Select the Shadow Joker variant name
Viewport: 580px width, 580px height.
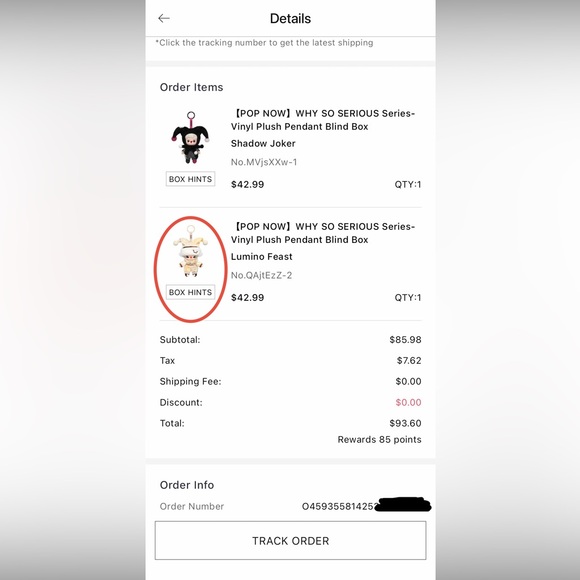coord(263,144)
